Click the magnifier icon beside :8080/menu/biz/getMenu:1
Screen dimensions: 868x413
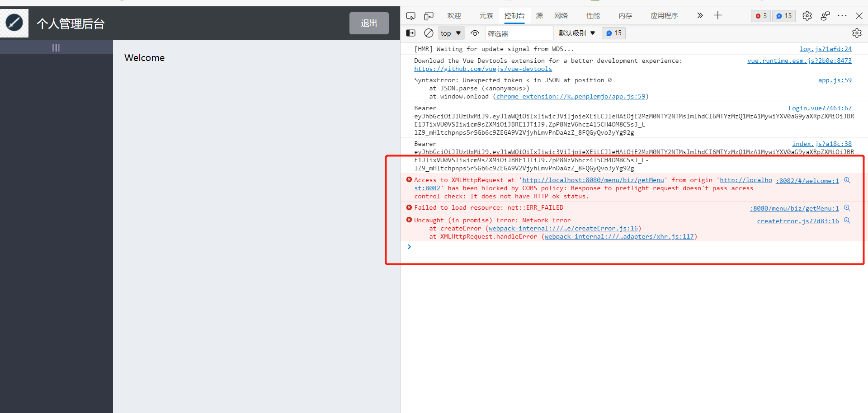tap(847, 208)
